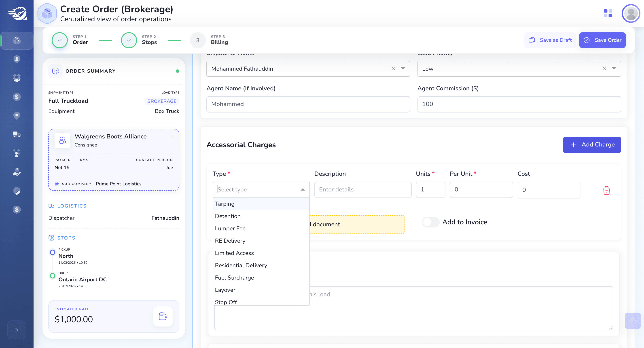This screenshot has width=644, height=348.
Task: Collapse the Select type dropdown arrow
Action: pyautogui.click(x=303, y=189)
